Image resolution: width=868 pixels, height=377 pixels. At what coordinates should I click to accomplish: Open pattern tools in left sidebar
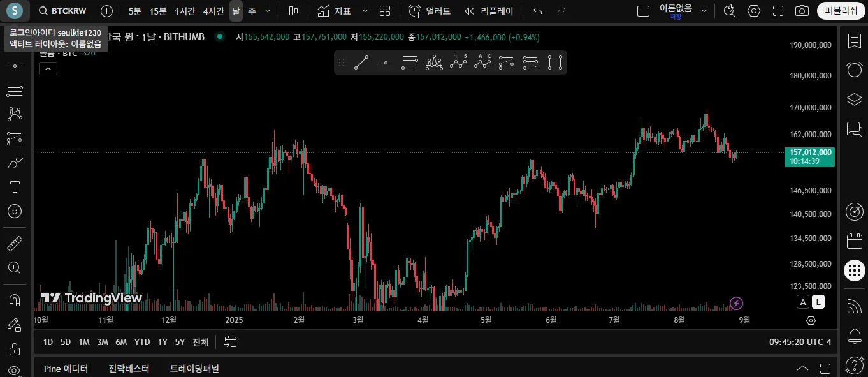pos(14,114)
